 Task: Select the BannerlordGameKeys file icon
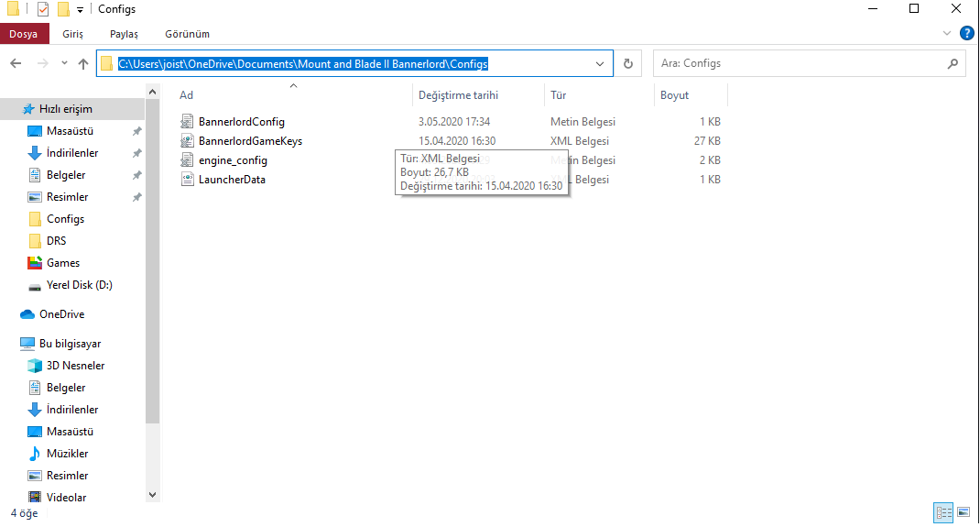[x=187, y=140]
